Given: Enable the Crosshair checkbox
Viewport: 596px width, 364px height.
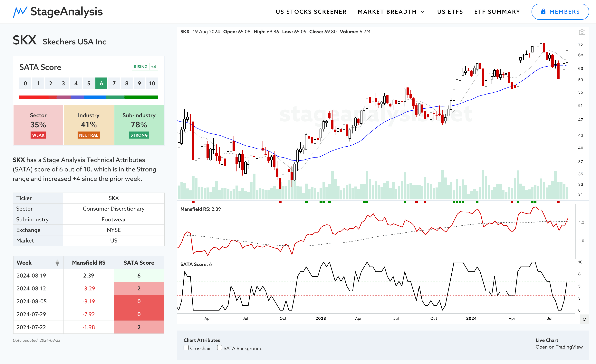Looking at the screenshot, I should [186, 348].
